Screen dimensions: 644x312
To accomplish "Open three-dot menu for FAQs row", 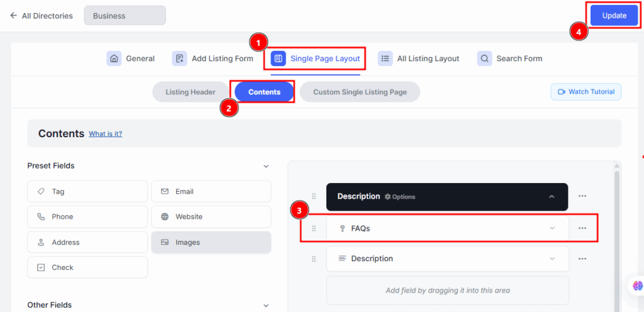I will point(582,228).
